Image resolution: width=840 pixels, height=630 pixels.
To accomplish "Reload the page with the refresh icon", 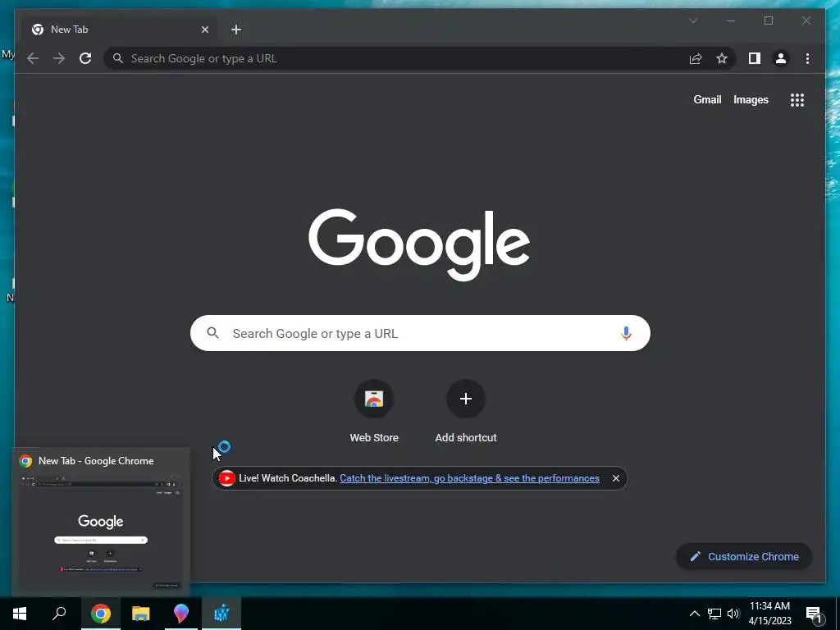I will (x=85, y=58).
